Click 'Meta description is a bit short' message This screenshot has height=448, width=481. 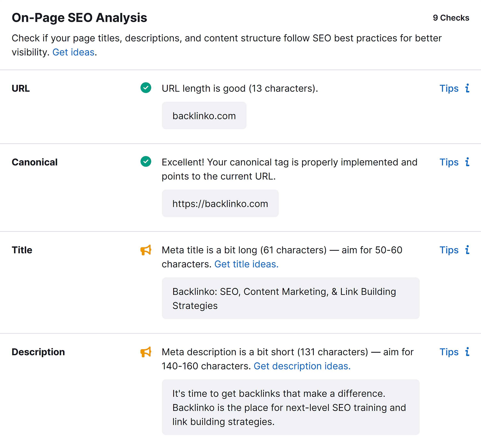click(x=288, y=359)
